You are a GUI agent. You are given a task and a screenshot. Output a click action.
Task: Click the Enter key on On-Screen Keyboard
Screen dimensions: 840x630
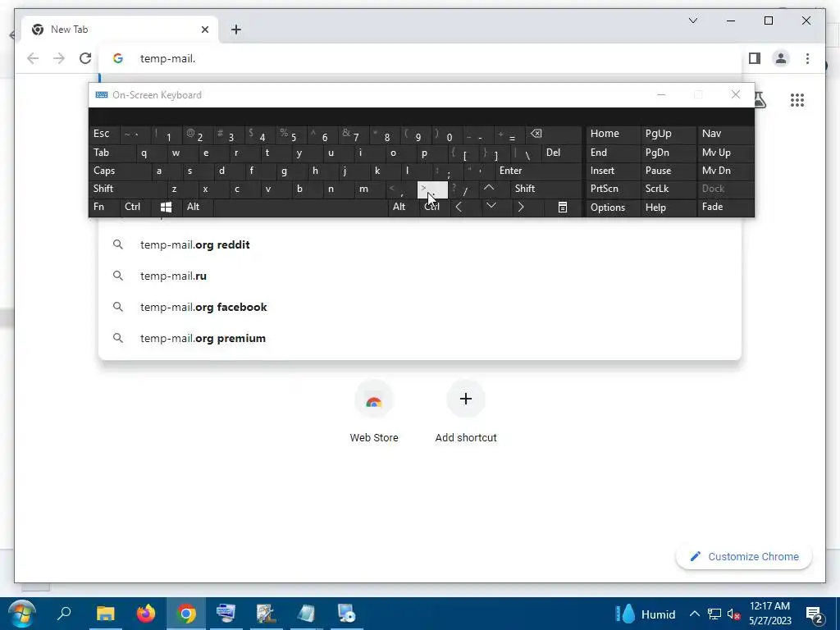click(x=538, y=171)
